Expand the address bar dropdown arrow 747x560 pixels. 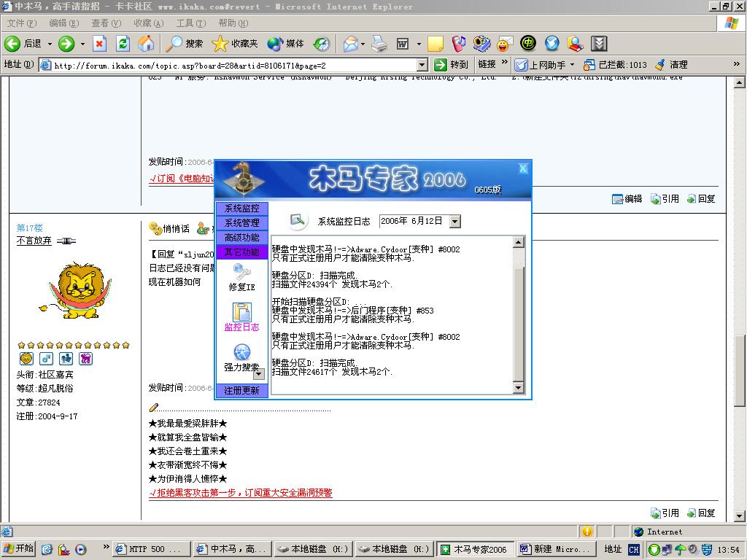pos(422,65)
